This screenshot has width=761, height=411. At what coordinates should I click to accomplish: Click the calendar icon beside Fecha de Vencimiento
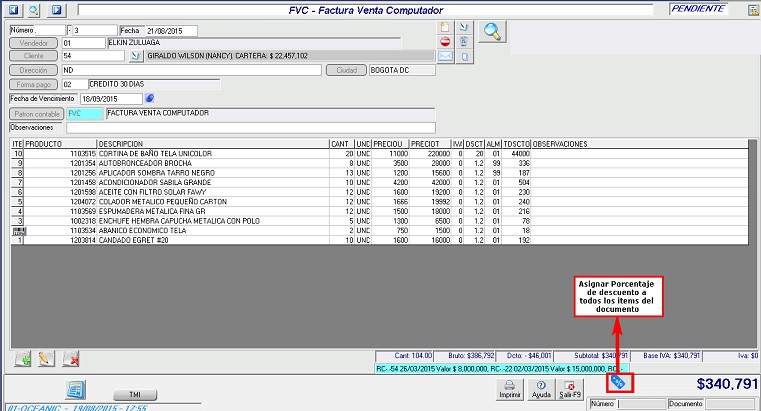(150, 99)
